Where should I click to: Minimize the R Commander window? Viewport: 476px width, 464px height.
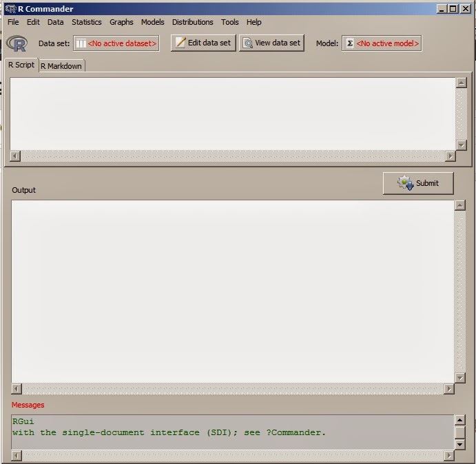tap(442, 9)
